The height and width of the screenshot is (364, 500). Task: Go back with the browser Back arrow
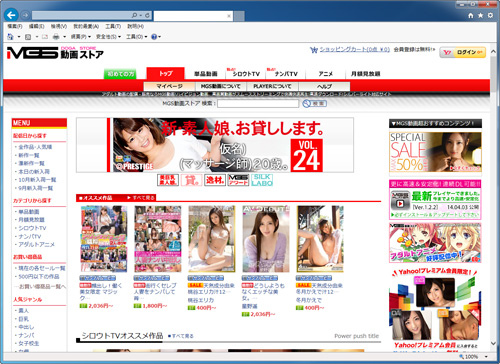11,15
